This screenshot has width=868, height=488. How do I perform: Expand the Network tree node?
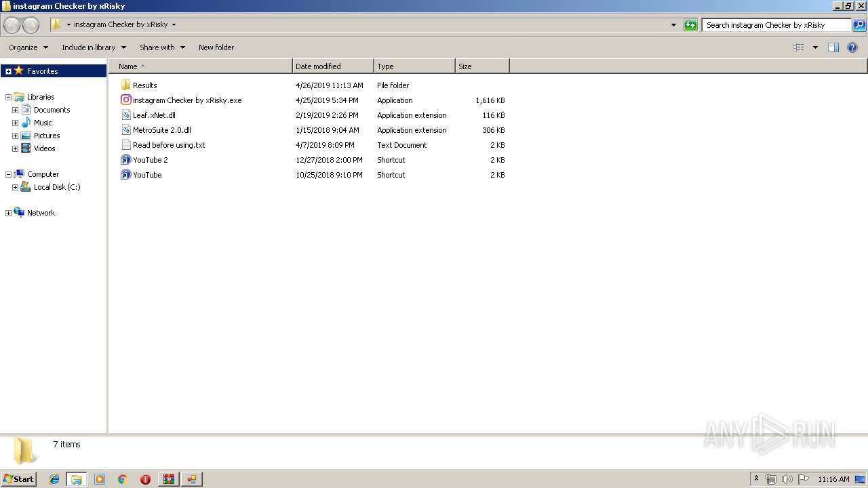[8, 213]
